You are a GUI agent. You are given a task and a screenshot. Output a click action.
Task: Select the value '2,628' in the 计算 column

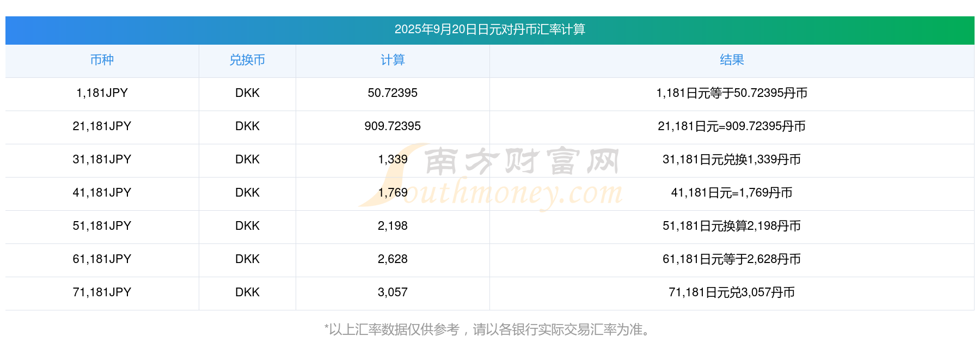click(x=393, y=259)
